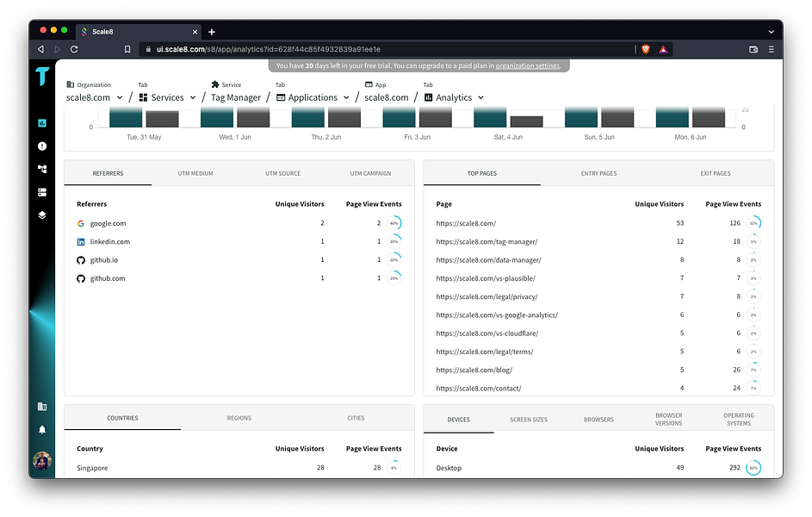Switch to the Screen Sizes tab
This screenshot has height=517, width=812.
click(529, 420)
